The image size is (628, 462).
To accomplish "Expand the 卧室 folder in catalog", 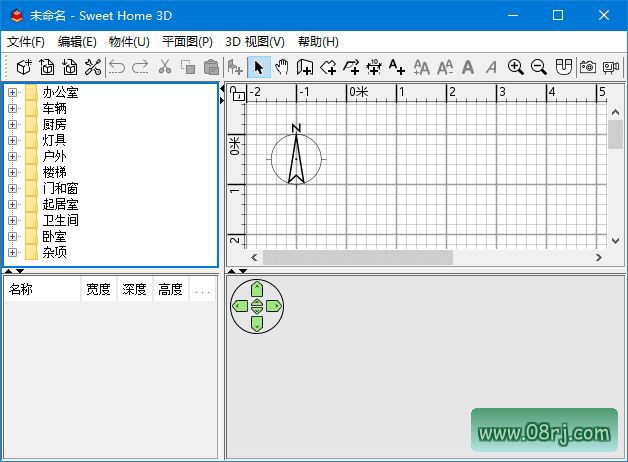I will tap(13, 237).
